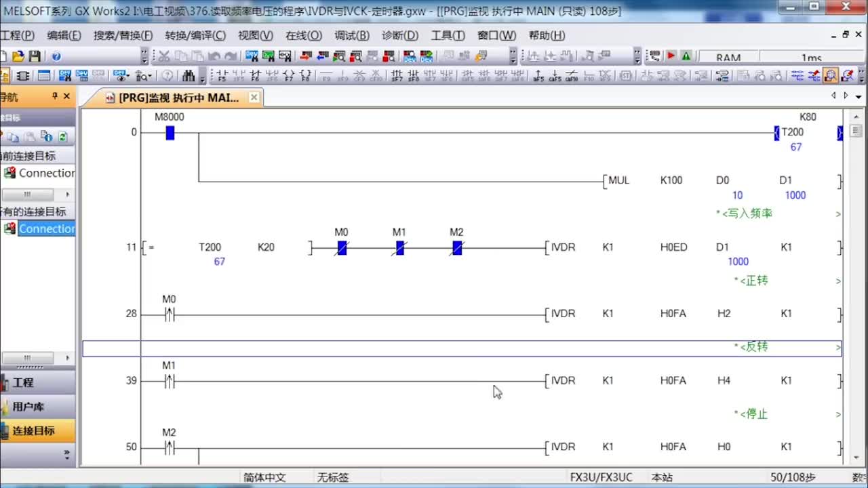
Task: Insert falling pulse contact with the sF8 icon
Action: (x=414, y=75)
